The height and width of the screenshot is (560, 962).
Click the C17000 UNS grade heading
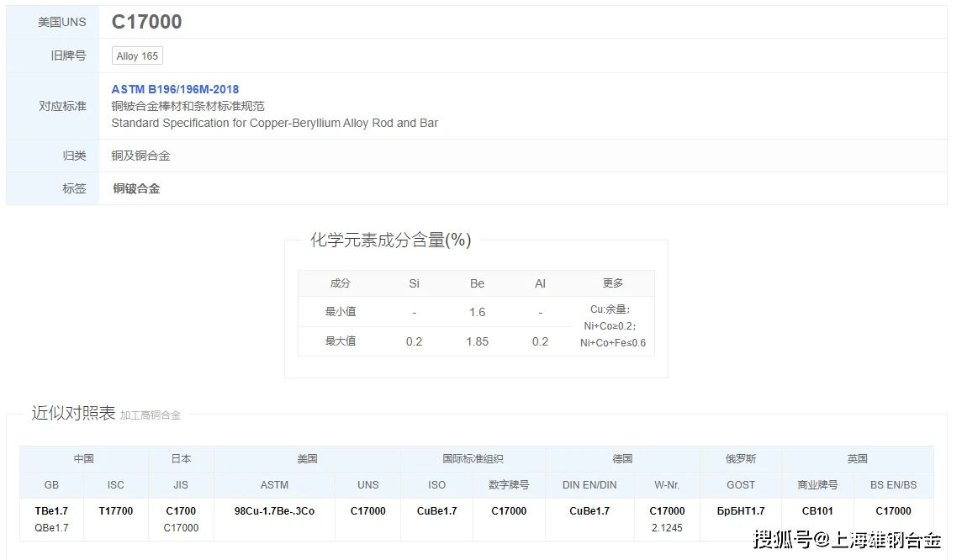(146, 22)
